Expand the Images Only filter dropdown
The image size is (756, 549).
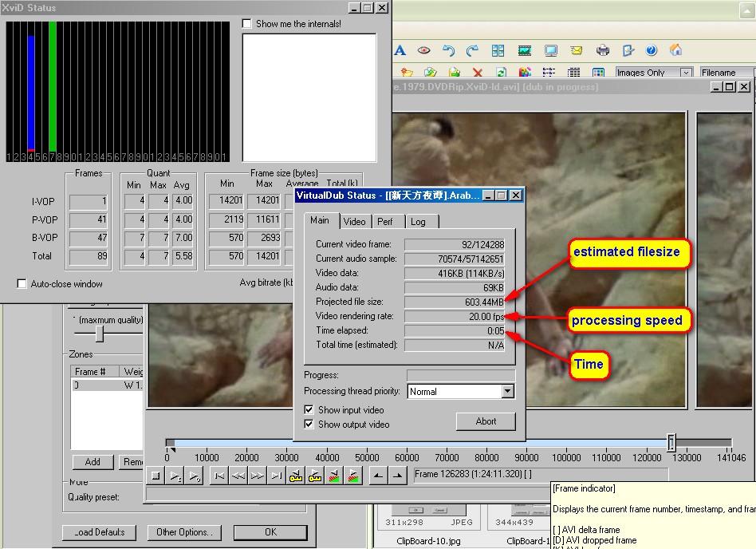[x=685, y=73]
